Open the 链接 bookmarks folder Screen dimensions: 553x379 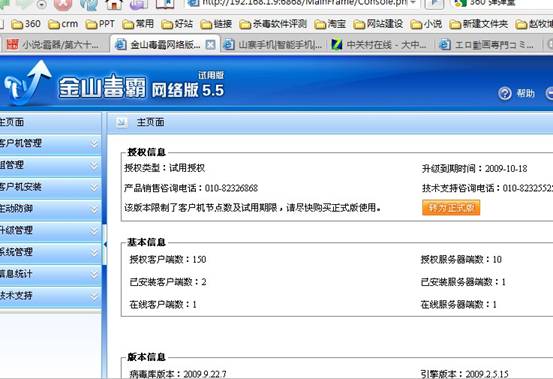[x=216, y=24]
